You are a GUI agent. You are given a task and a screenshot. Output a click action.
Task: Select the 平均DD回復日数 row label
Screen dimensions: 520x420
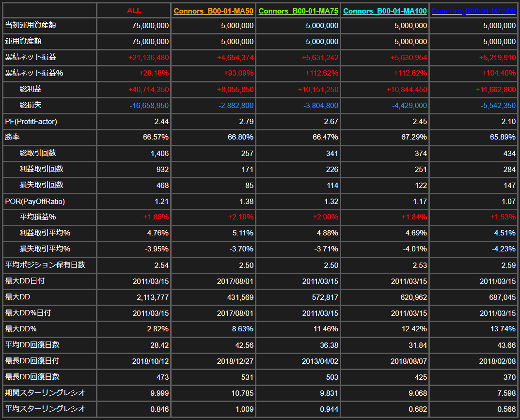tap(32, 345)
